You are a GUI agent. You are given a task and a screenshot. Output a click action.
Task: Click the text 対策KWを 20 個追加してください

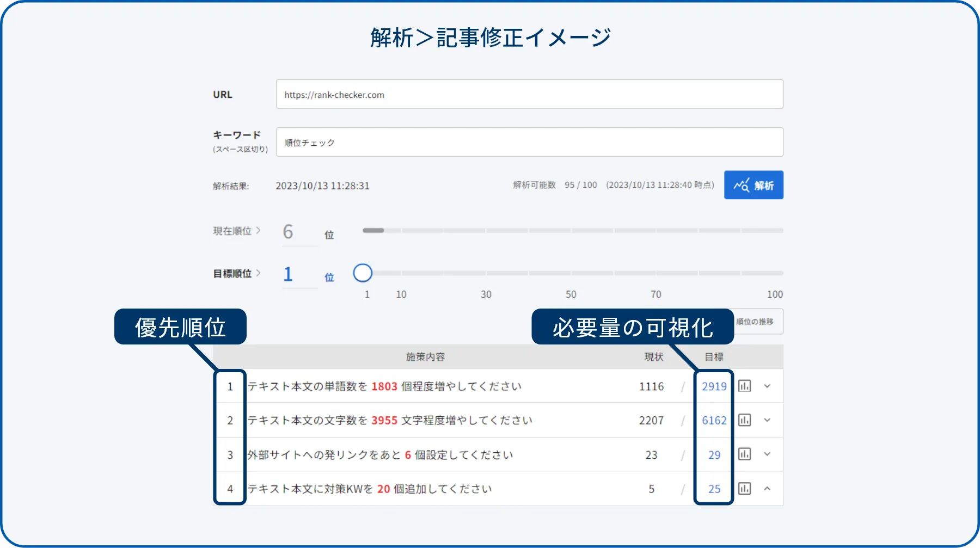408,489
